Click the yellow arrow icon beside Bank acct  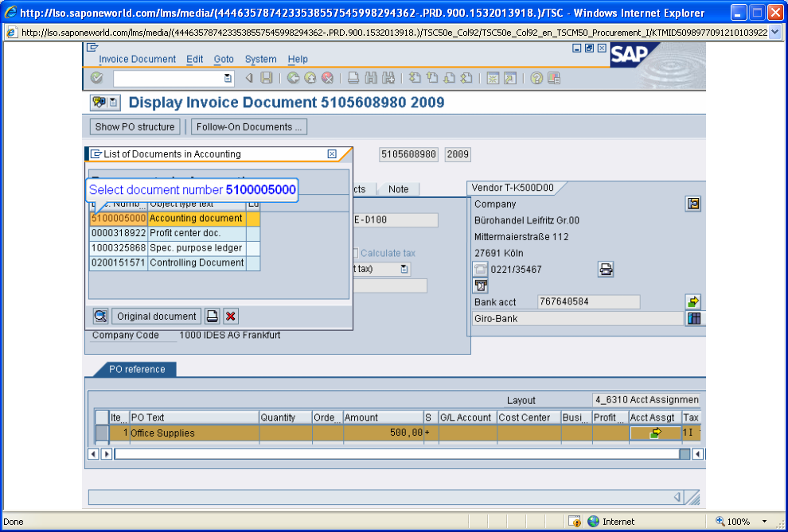(x=693, y=301)
